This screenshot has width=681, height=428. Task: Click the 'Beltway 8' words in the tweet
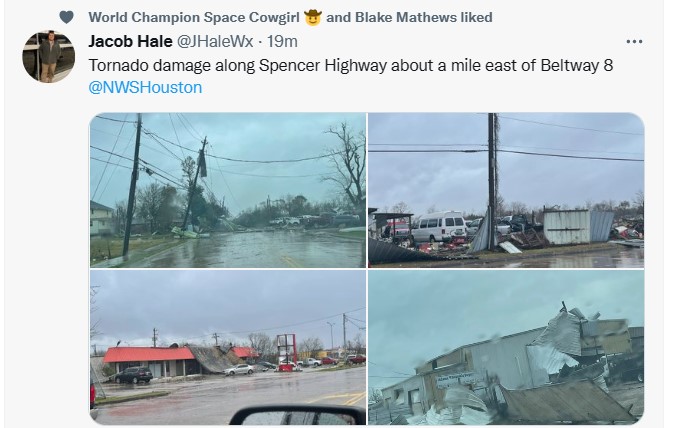[577, 66]
